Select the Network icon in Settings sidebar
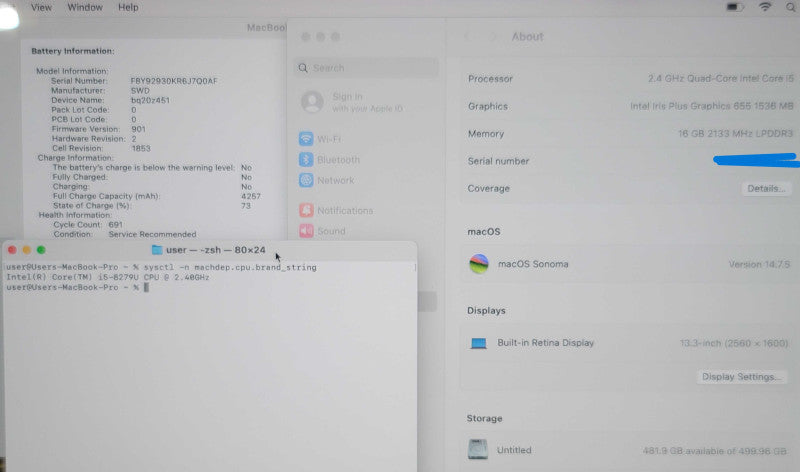Viewport: 800px width, 472px height. (x=306, y=180)
